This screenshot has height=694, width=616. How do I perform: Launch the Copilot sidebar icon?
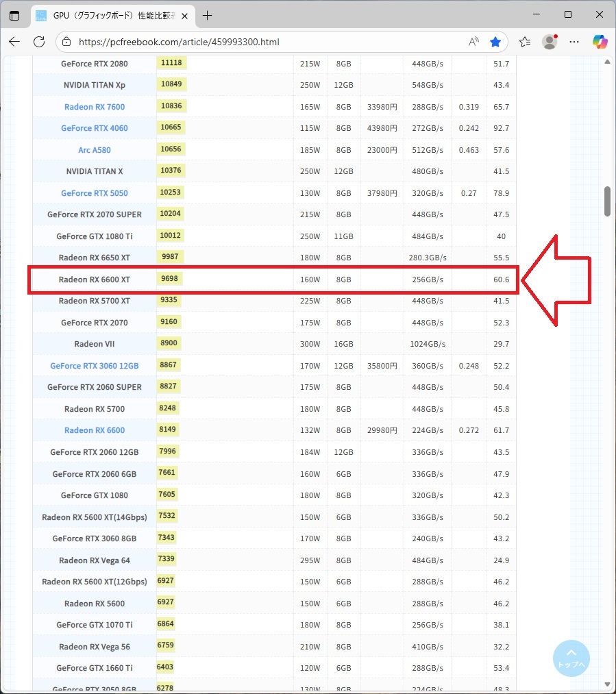tap(600, 42)
